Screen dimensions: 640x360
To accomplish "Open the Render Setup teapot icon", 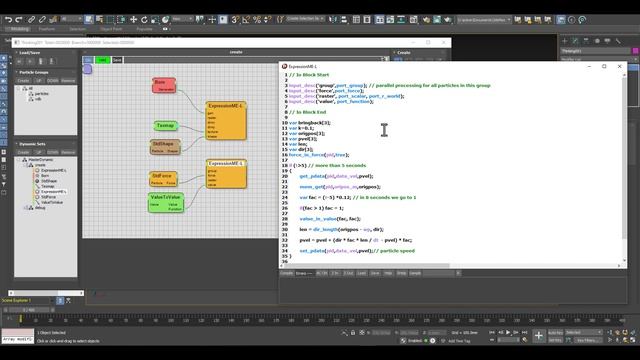I will click(426, 19).
